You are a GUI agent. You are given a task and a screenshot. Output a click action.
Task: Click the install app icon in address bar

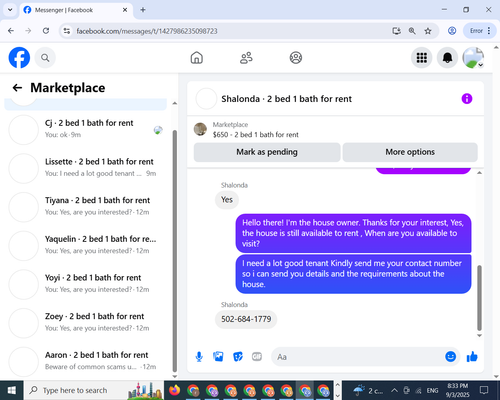(396, 31)
